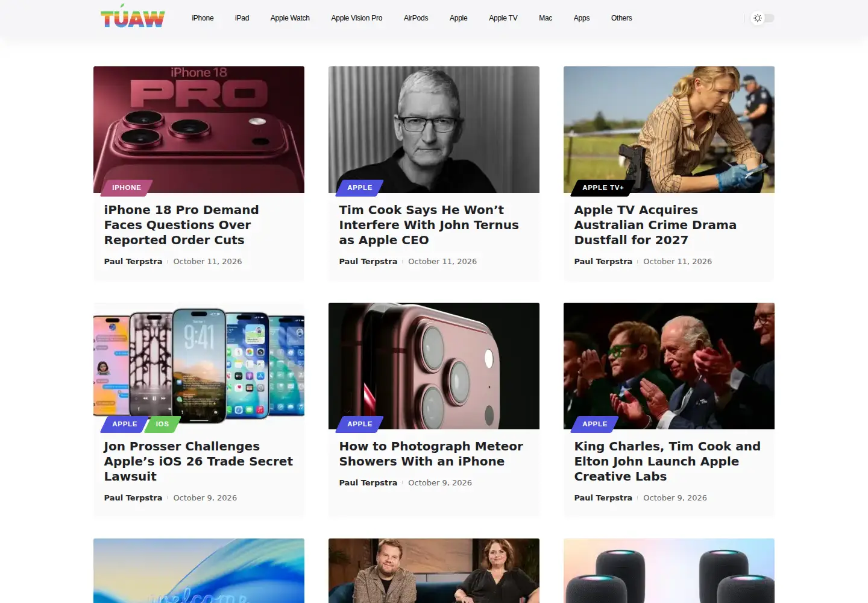Click APPLE tag on Meteor Showers article
Viewport: 868px width, 603px height.
[360, 424]
